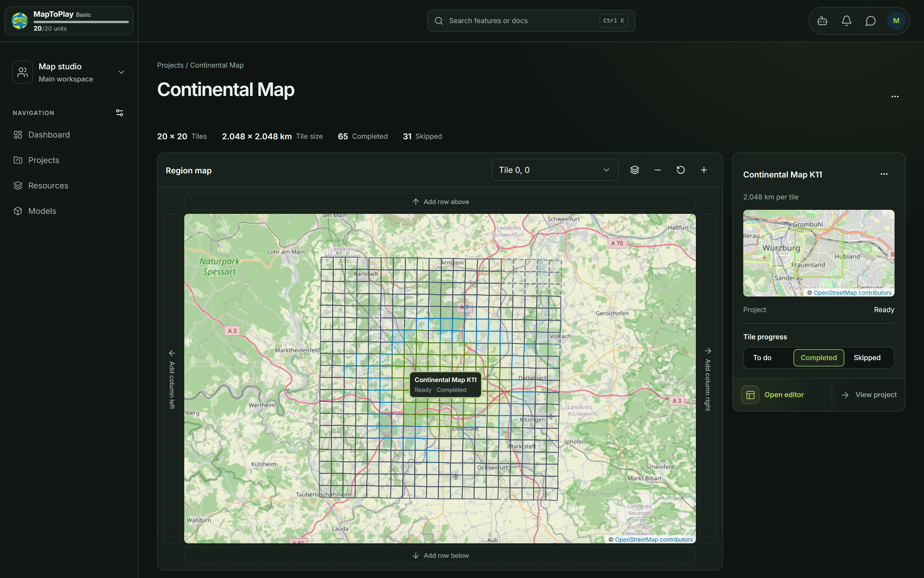Click the workspace people icon
This screenshot has height=578, width=924.
[x=23, y=72]
